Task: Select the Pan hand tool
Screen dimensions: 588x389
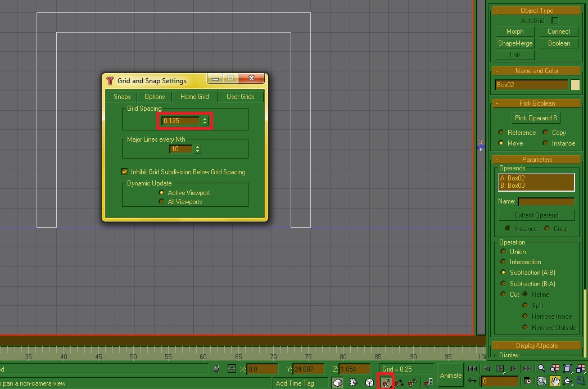Action: tap(555, 381)
